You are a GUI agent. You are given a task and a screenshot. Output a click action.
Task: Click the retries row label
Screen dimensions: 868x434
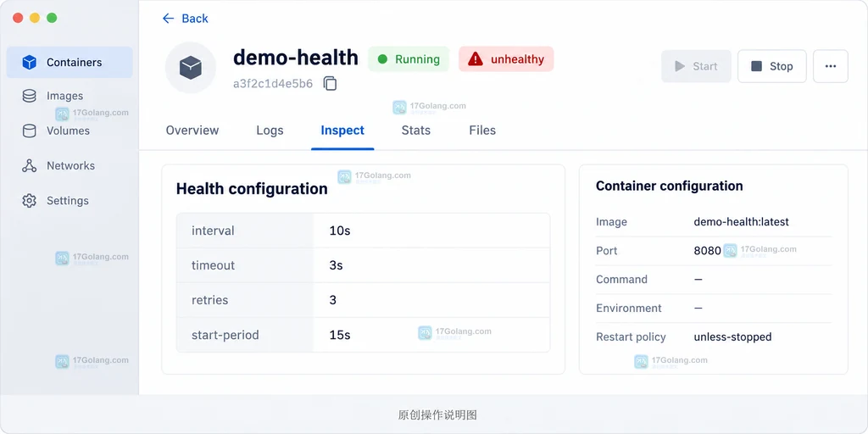point(210,300)
